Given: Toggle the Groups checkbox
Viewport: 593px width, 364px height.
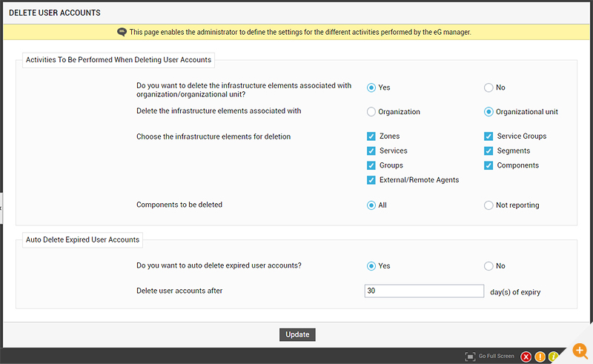Looking at the screenshot, I should (x=371, y=166).
